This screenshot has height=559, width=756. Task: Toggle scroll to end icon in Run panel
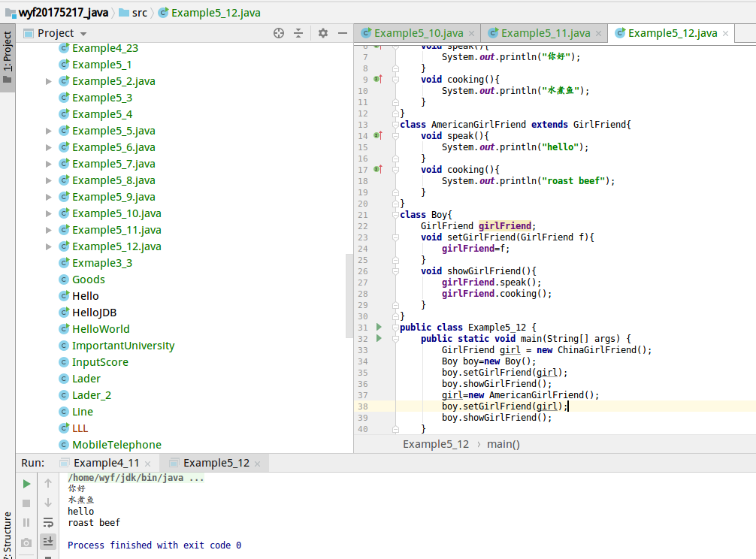[48, 542]
